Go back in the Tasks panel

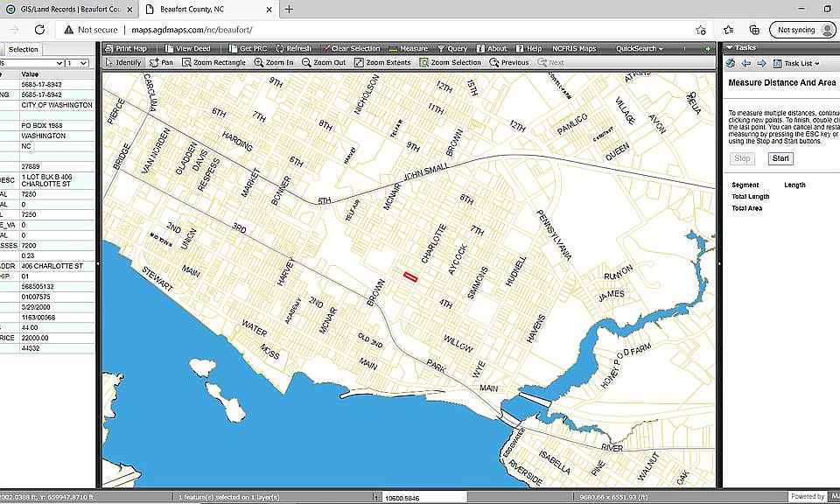pos(745,63)
